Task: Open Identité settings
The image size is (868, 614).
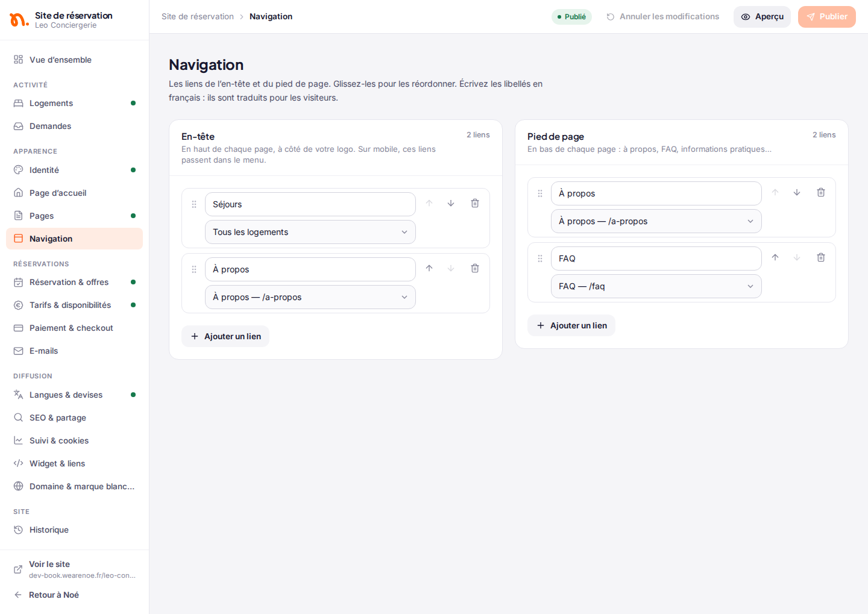Action: (74, 170)
